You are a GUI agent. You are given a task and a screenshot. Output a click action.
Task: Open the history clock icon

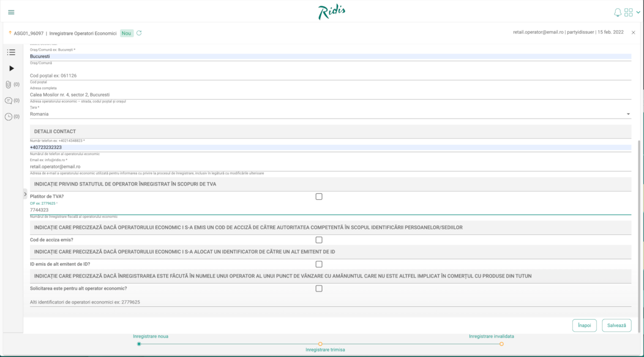tap(9, 117)
